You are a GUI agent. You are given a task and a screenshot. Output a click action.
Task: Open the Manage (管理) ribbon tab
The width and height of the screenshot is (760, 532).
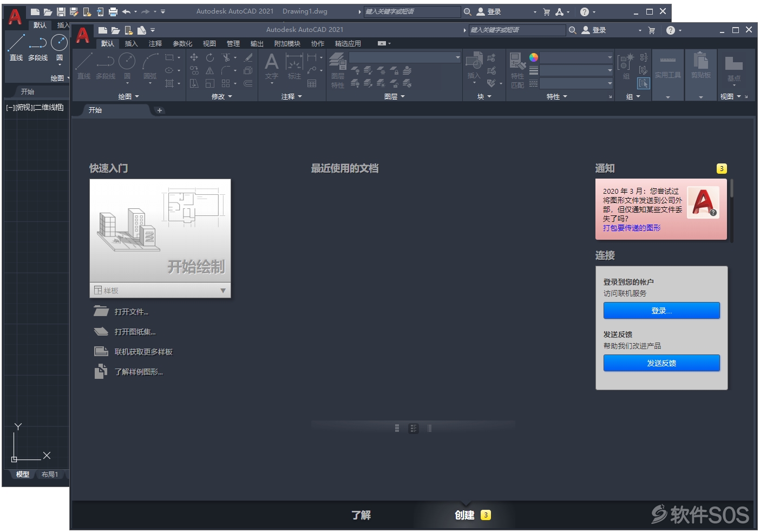pos(233,44)
